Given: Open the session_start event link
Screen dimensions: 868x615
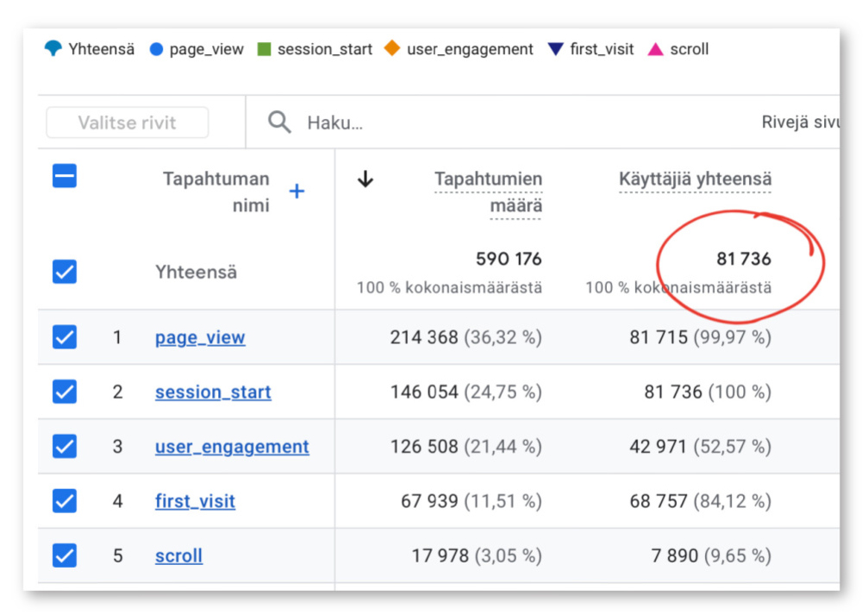Looking at the screenshot, I should tap(213, 392).
